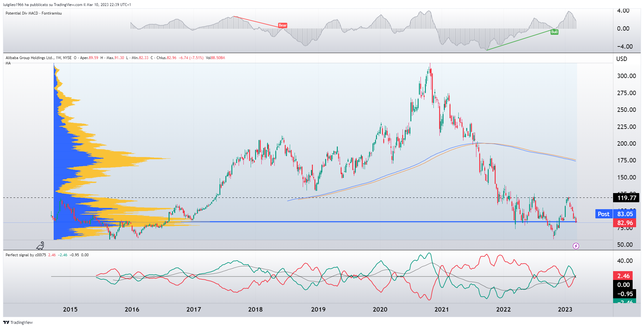The image size is (644, 328).
Task: Click the blue Post 83.05 price label
Action: point(616,214)
